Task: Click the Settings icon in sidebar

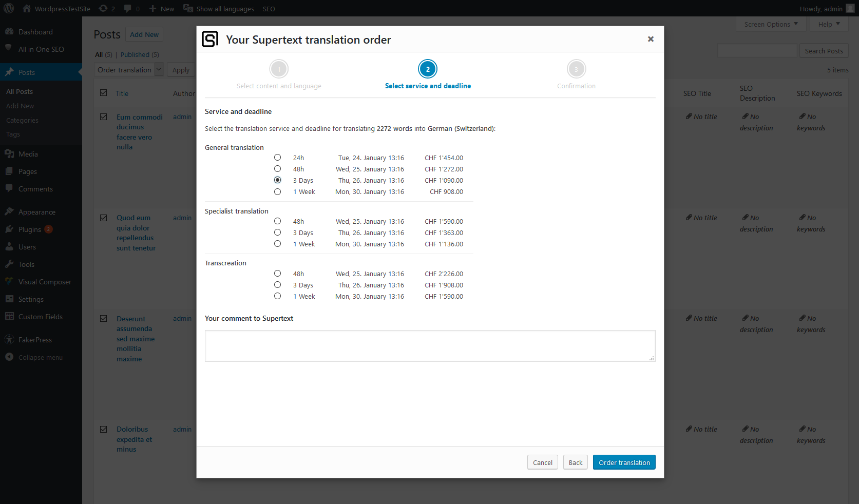Action: 9,299
